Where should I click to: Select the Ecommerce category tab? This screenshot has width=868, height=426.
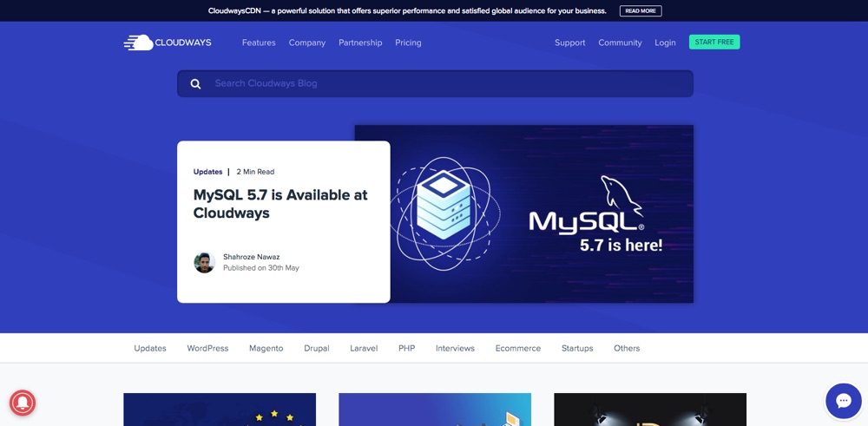coord(518,348)
